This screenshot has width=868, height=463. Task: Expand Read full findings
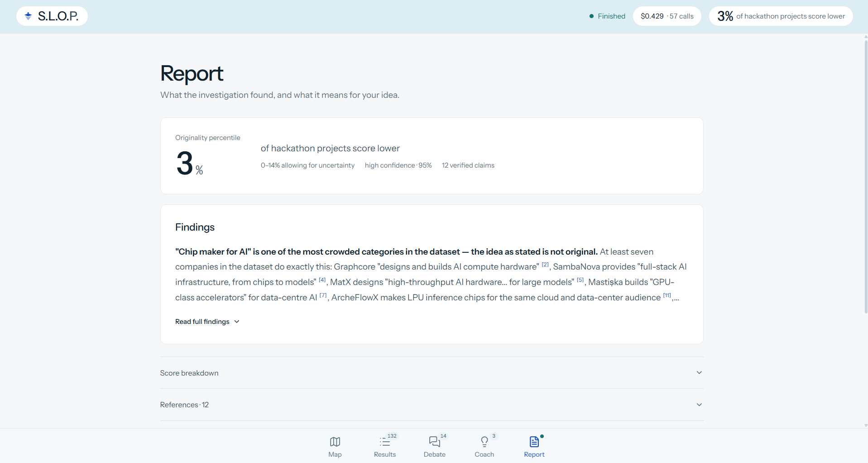coord(207,322)
